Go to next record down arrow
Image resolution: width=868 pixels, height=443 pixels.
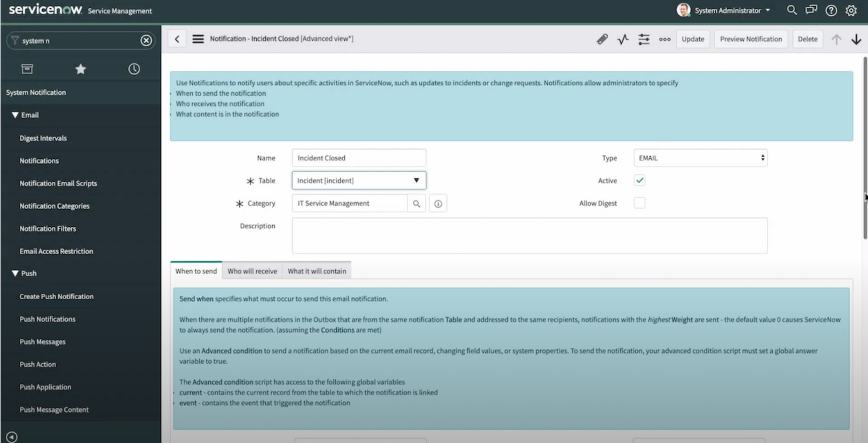pyautogui.click(x=856, y=39)
